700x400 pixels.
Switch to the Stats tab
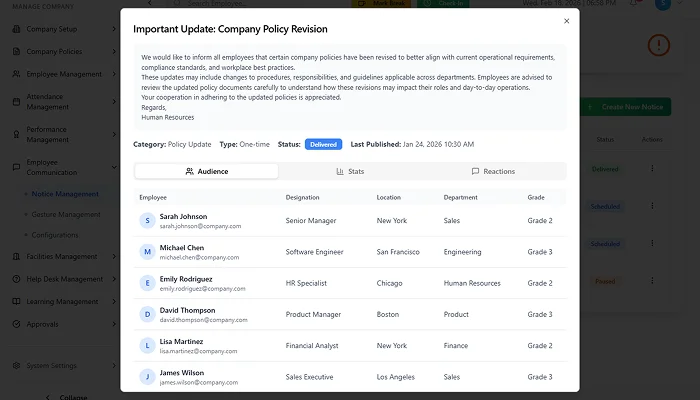[x=349, y=171]
